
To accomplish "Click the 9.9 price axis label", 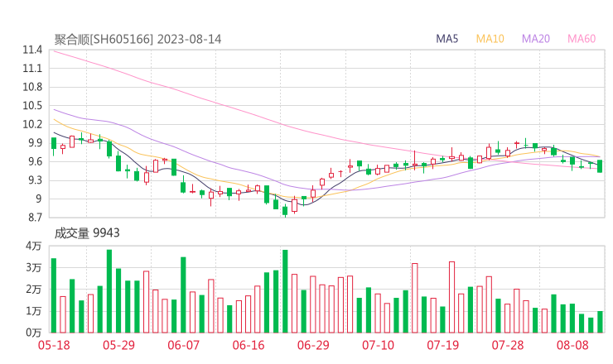I will click(35, 143).
